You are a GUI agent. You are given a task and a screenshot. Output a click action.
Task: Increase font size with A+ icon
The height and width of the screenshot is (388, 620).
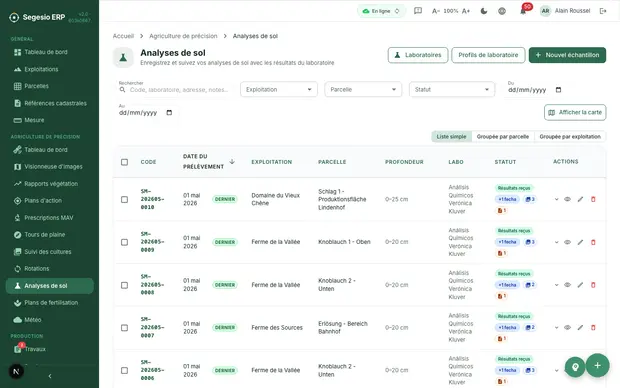[466, 11]
